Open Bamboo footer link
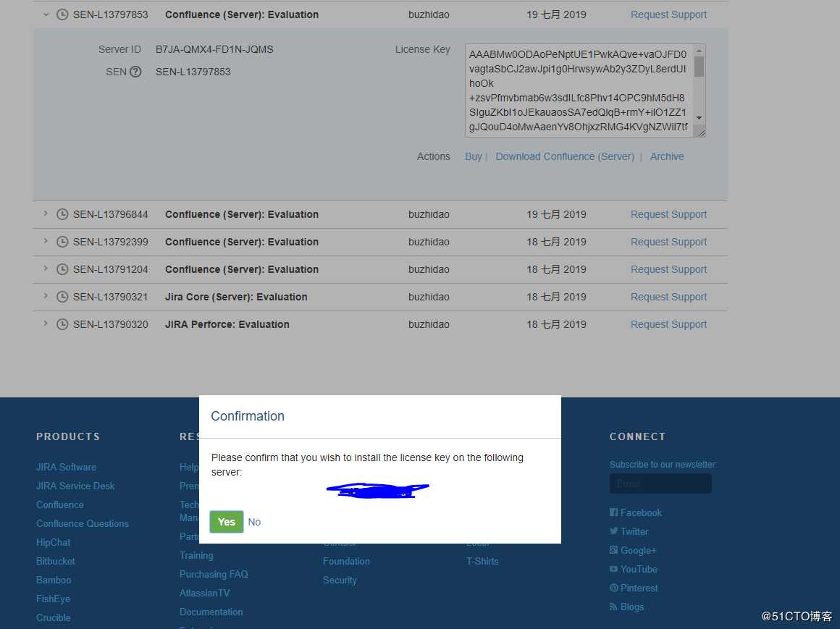This screenshot has height=629, width=840. click(54, 580)
